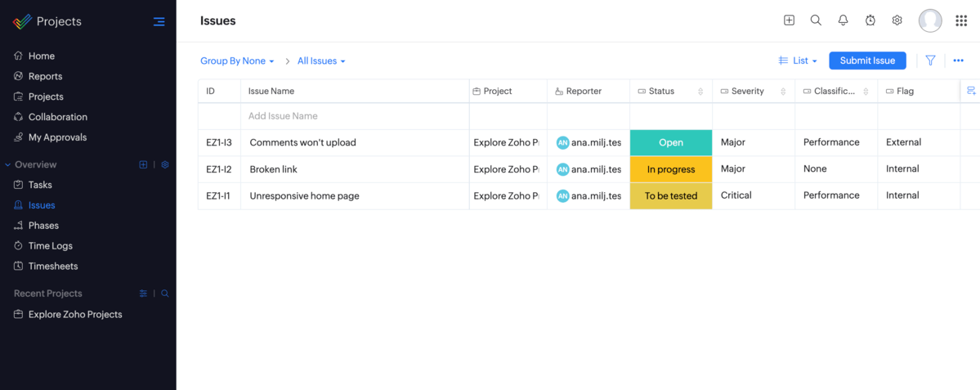Collapse the Overview section
The height and width of the screenshot is (390, 980).
[x=7, y=164]
